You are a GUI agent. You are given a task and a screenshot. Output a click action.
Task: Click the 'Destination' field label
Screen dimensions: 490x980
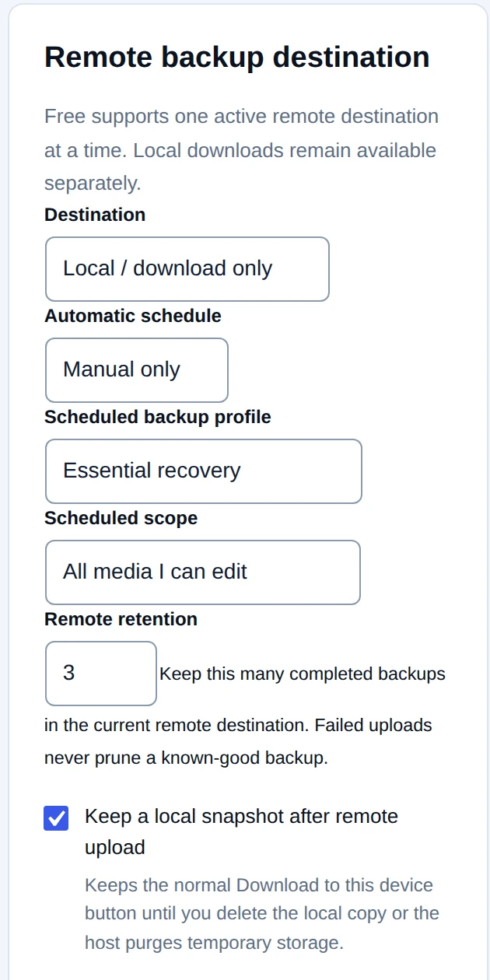pyautogui.click(x=95, y=215)
